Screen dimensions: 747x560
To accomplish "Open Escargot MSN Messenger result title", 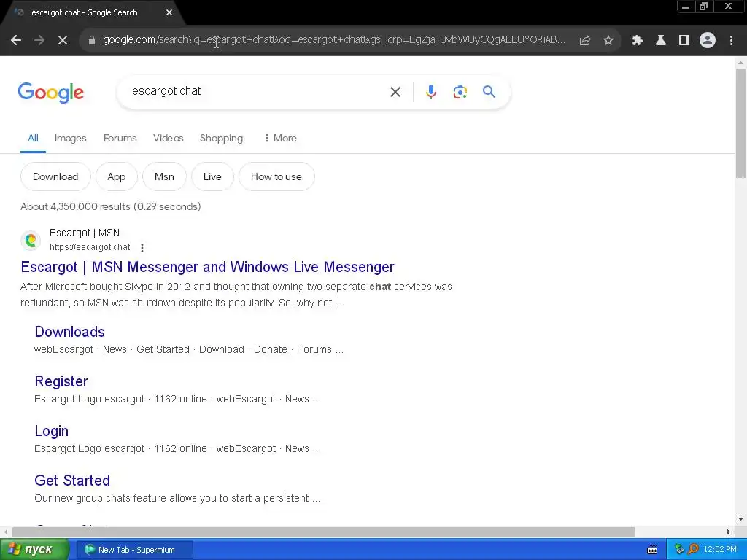I will [207, 267].
